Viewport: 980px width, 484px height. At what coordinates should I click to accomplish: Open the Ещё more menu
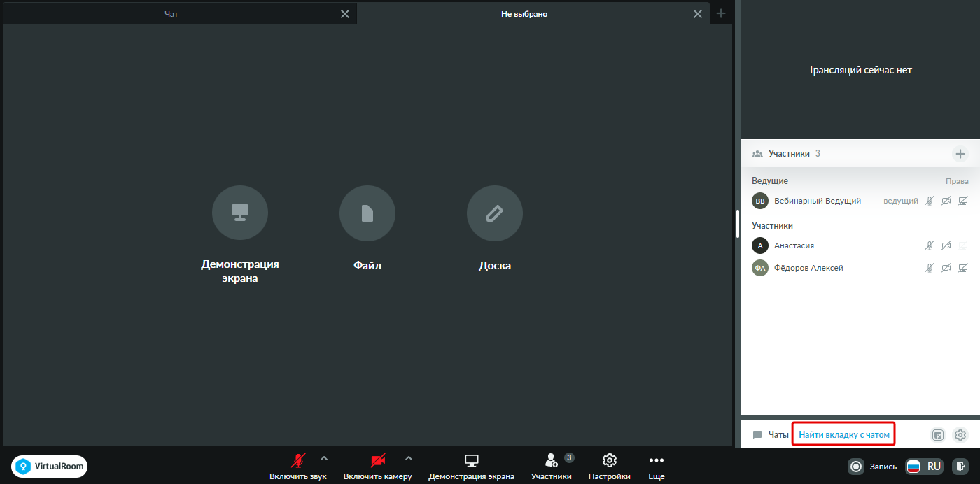pos(656,467)
